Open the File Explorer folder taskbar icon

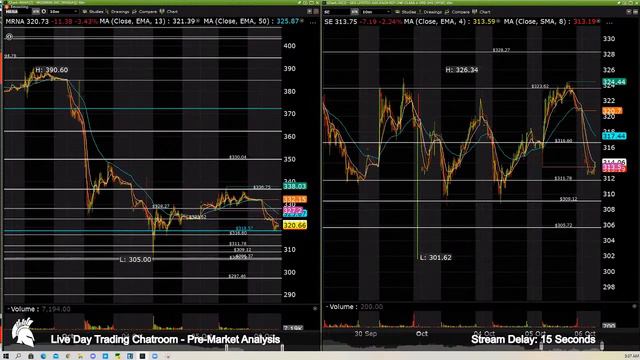click(x=80, y=356)
